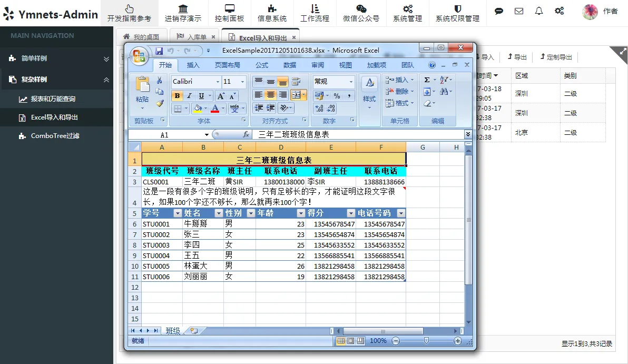Open the 入库单 page tab
The width and height of the screenshot is (628, 364).
click(197, 37)
